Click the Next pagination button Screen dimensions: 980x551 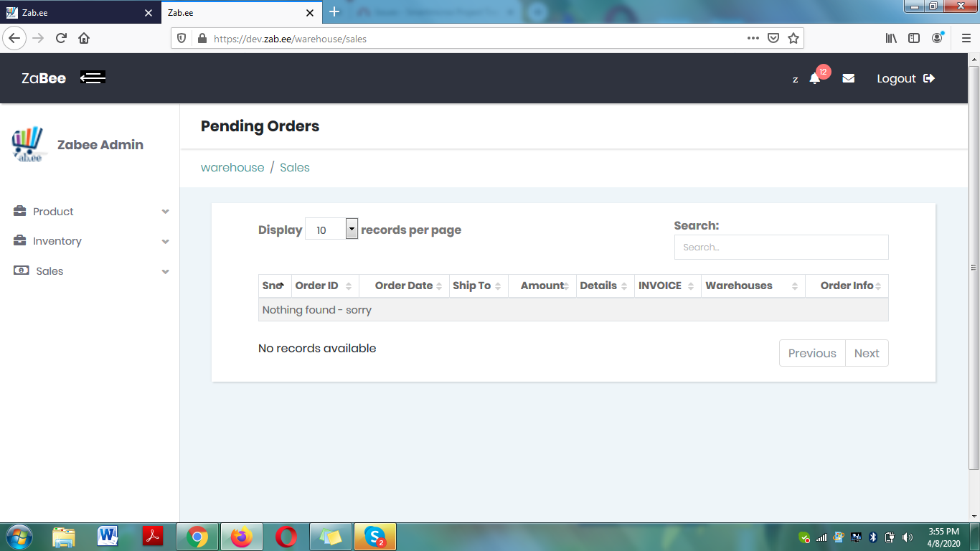(867, 353)
